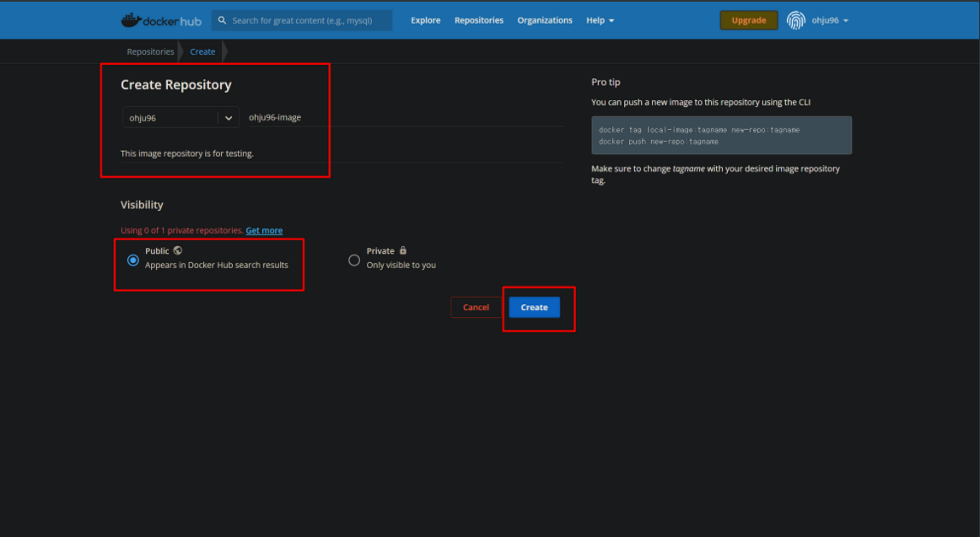Click 'Appears in Docker Hub search results' text
The width and height of the screenshot is (980, 537).
[216, 265]
